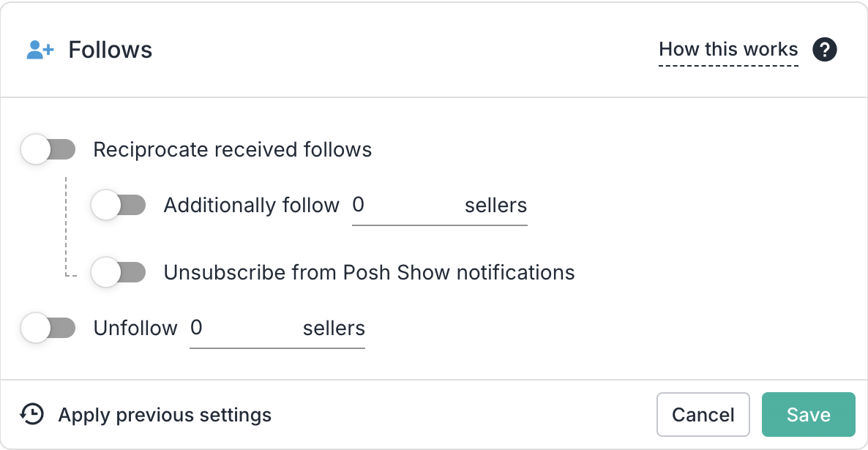Focus the Additionally follow number field
Viewport: 868px width, 450px height.
(403, 206)
